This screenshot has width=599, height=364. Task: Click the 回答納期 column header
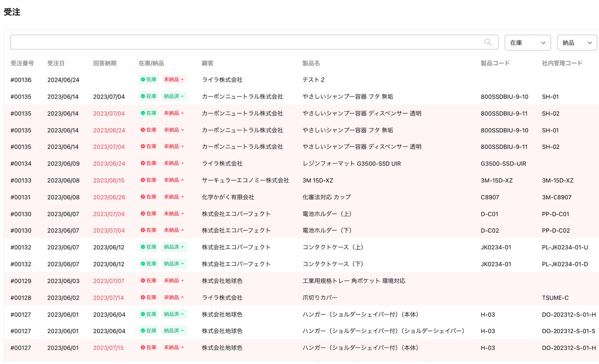(105, 63)
